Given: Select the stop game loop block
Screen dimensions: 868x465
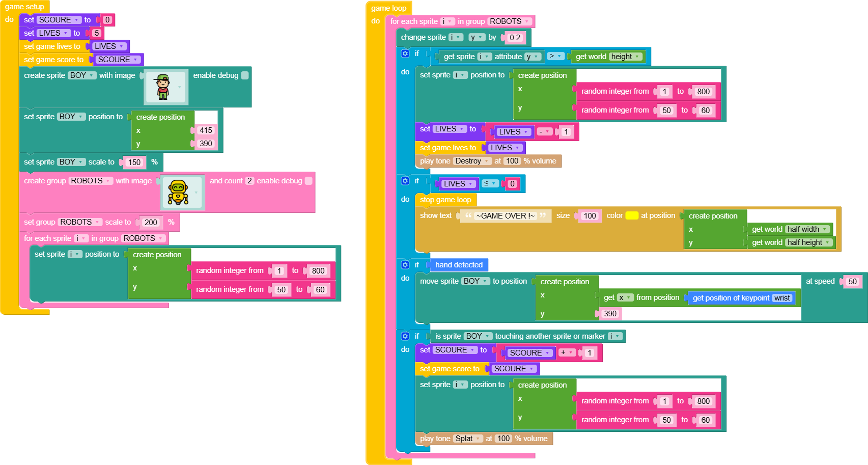Looking at the screenshot, I should click(445, 200).
